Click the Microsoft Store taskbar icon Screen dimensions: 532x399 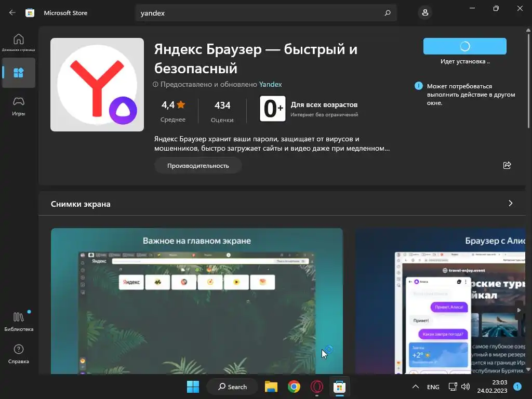[339, 387]
